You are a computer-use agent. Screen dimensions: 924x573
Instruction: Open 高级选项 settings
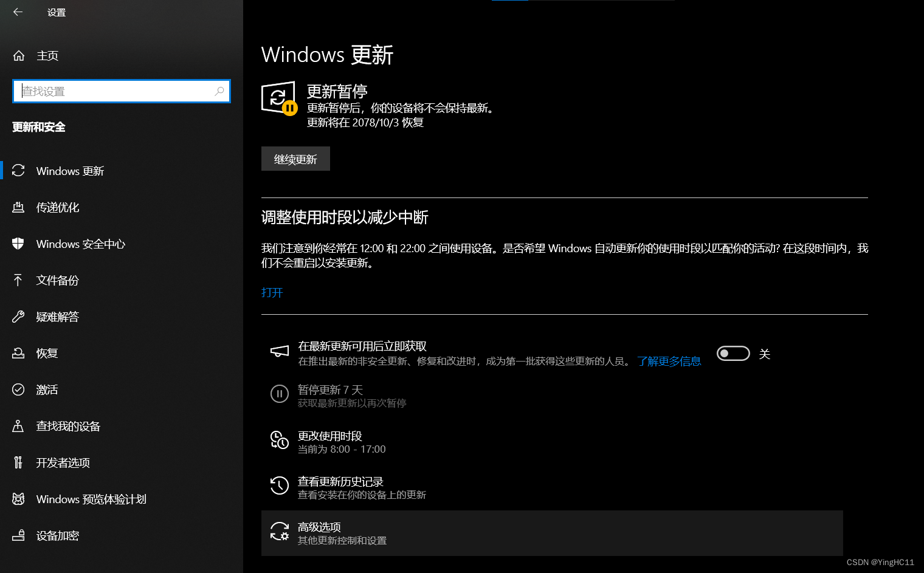coord(552,533)
